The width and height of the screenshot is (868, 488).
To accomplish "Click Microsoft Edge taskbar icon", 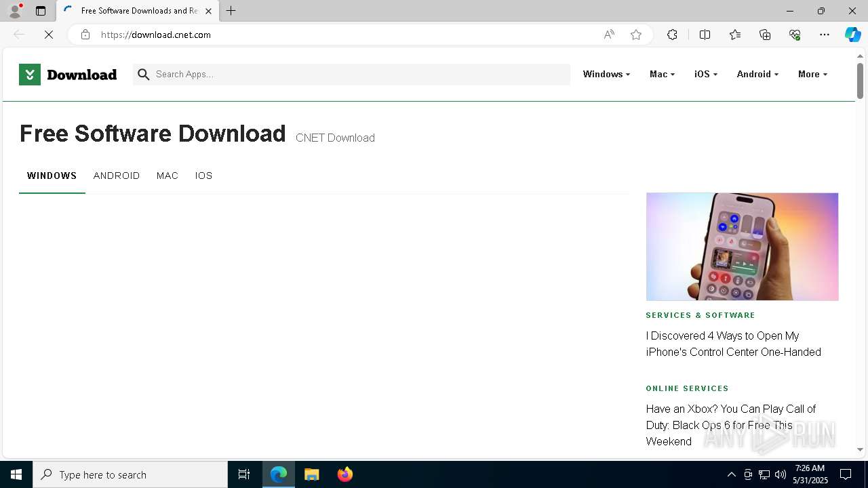I will pos(279,474).
